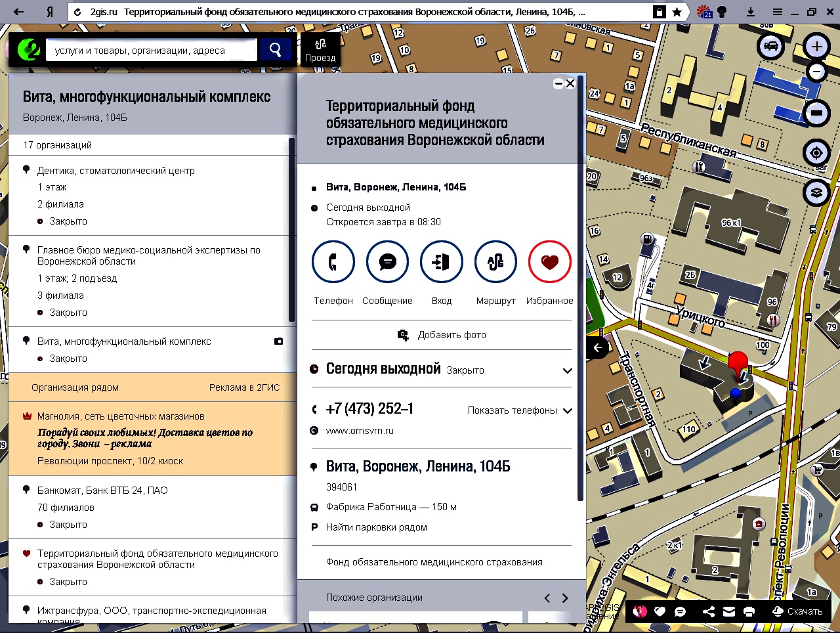Toggle the traffic car layer on map
Viewport: 840px width, 633px height.
coord(771,46)
